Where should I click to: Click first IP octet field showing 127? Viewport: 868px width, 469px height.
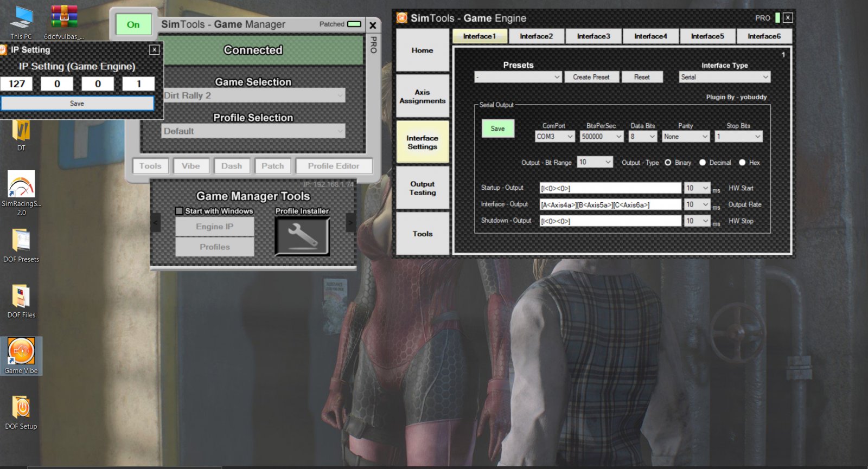coord(16,83)
